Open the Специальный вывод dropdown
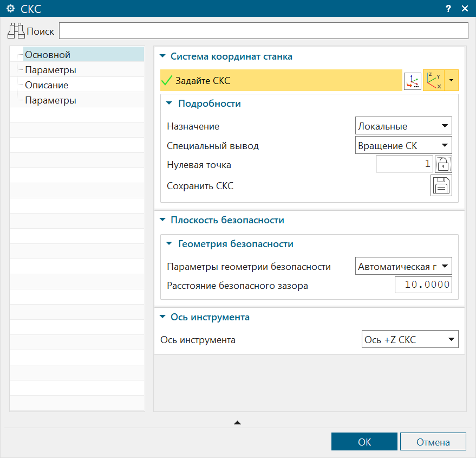The image size is (476, 458). pyautogui.click(x=403, y=146)
